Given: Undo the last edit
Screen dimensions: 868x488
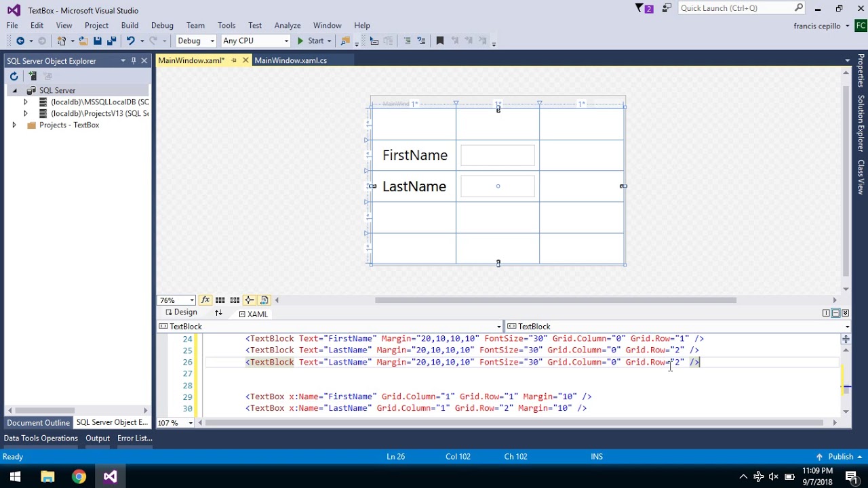Looking at the screenshot, I should pyautogui.click(x=130, y=41).
